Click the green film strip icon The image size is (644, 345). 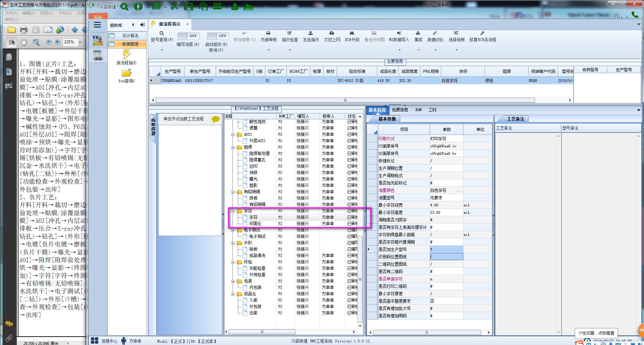click(x=189, y=6)
